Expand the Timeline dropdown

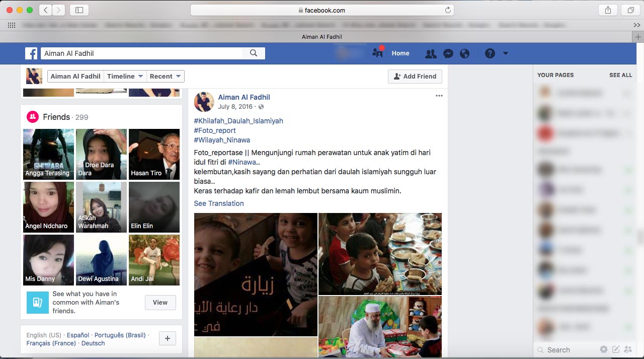(125, 77)
